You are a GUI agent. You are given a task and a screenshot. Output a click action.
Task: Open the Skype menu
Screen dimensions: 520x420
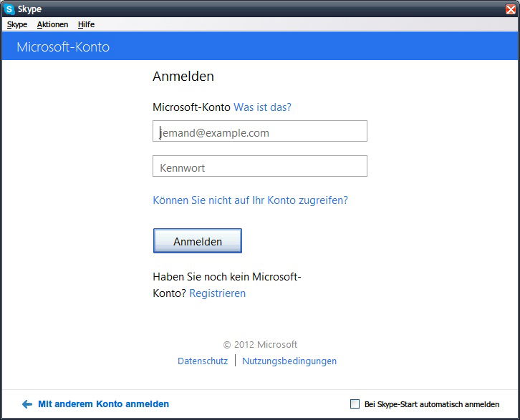tap(17, 24)
